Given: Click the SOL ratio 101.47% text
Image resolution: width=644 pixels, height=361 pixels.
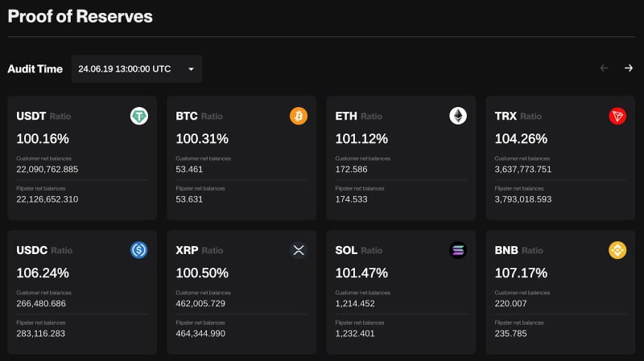Looking at the screenshot, I should pos(361,273).
